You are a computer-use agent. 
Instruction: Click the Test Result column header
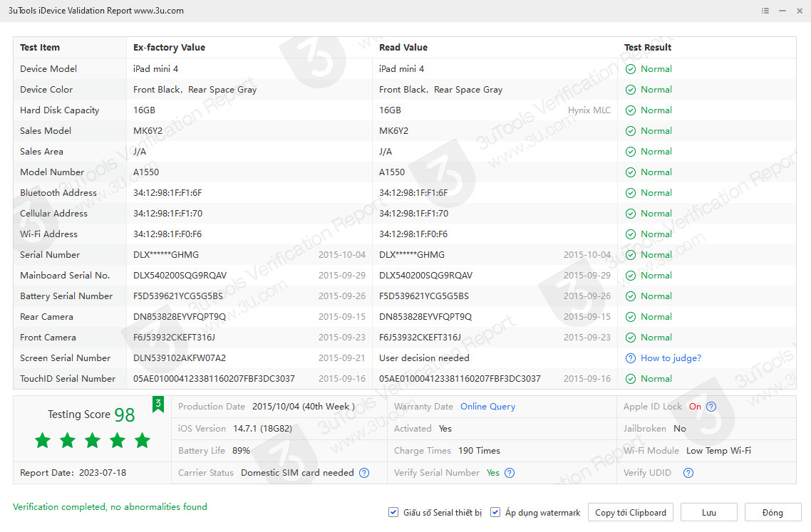(x=648, y=48)
